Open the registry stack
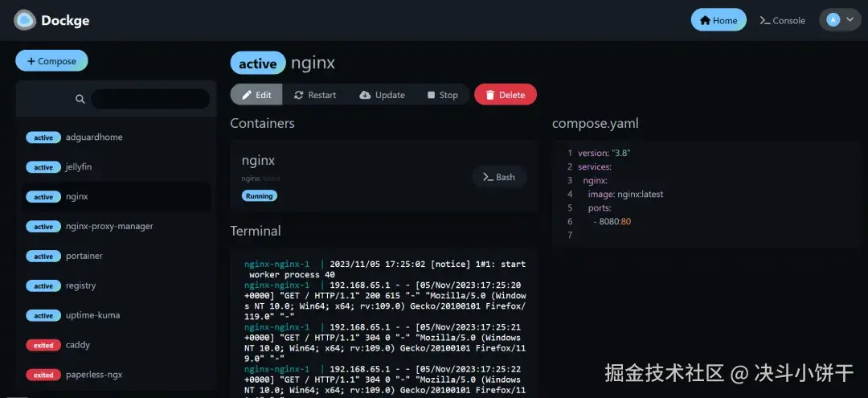 117,285
